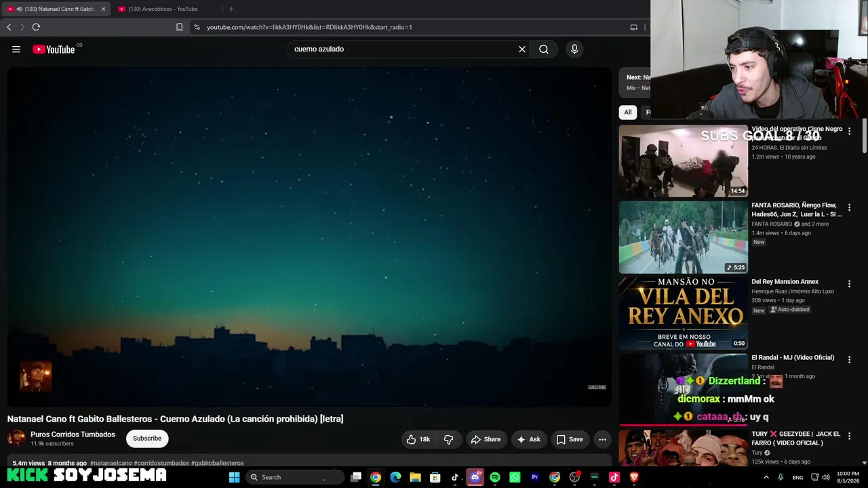Viewport: 868px width, 488px height.
Task: Open the Puros Corridos Tumbados channel name
Action: (73, 434)
